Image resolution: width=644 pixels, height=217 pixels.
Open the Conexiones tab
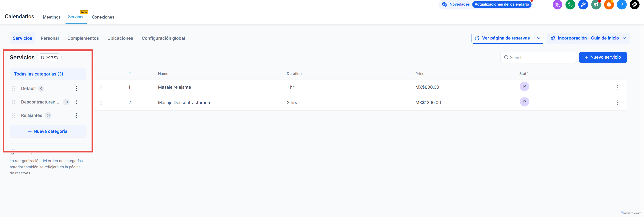click(103, 17)
